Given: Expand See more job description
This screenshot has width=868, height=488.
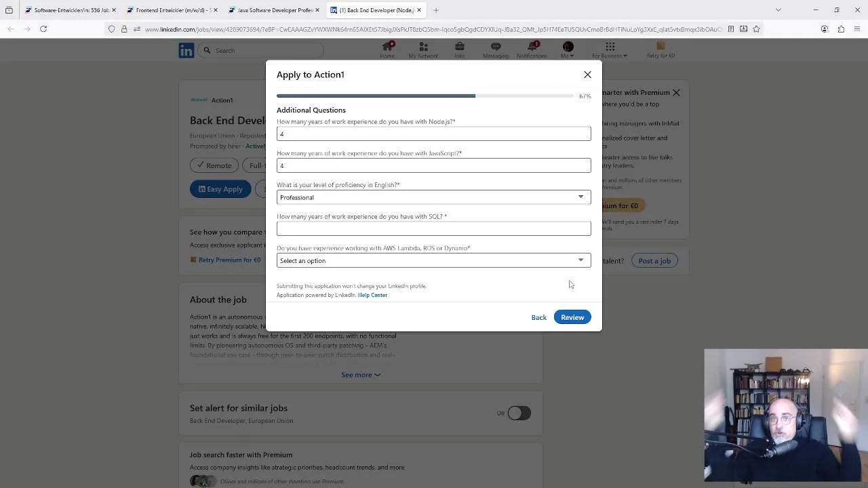Looking at the screenshot, I should click(x=361, y=375).
